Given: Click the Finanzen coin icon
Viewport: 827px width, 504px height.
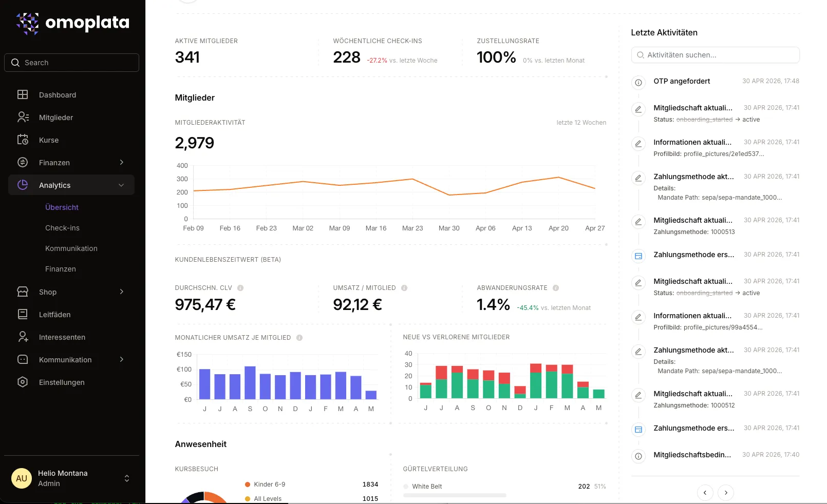Looking at the screenshot, I should point(23,163).
